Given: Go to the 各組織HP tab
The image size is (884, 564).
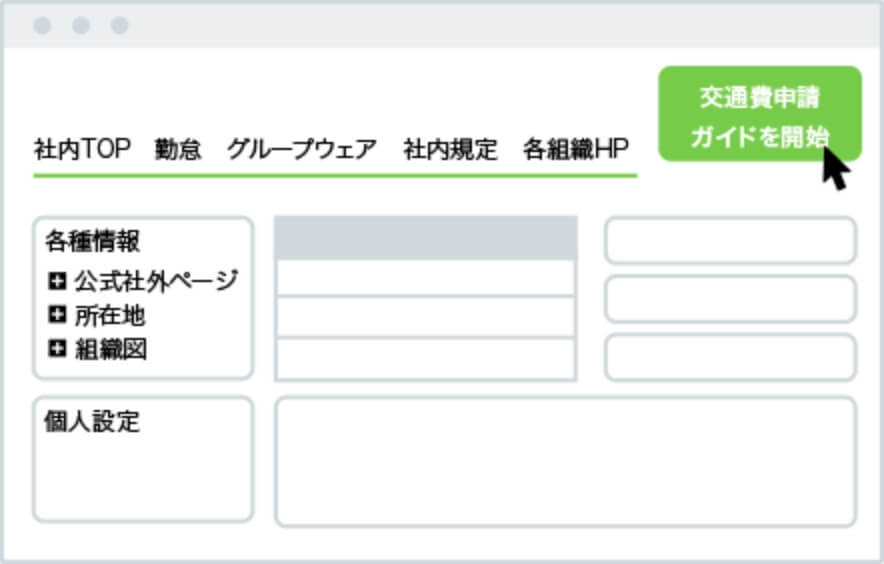Looking at the screenshot, I should (576, 149).
